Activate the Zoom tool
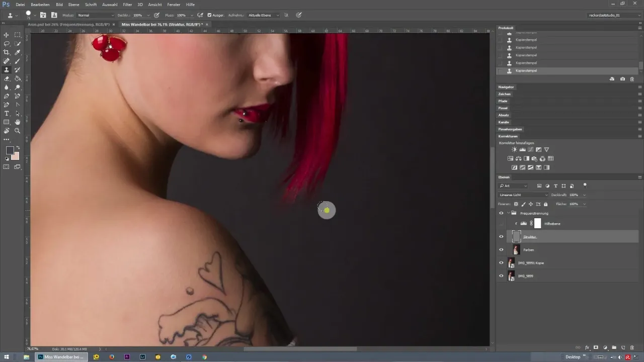 [17, 131]
